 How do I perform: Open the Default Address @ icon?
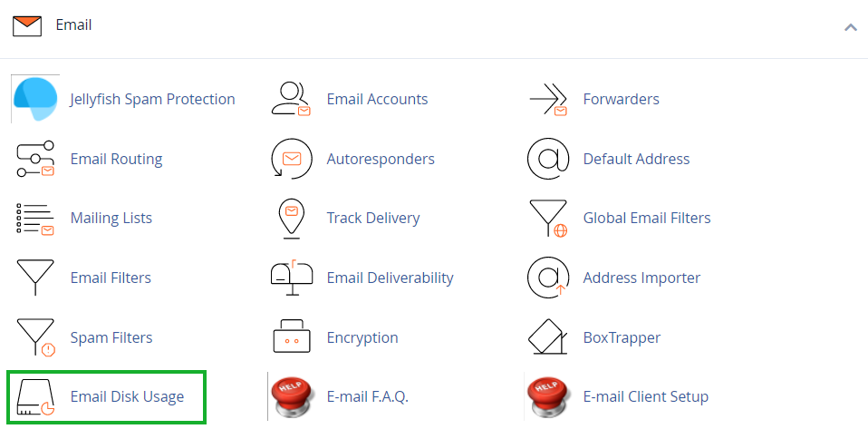point(548,159)
